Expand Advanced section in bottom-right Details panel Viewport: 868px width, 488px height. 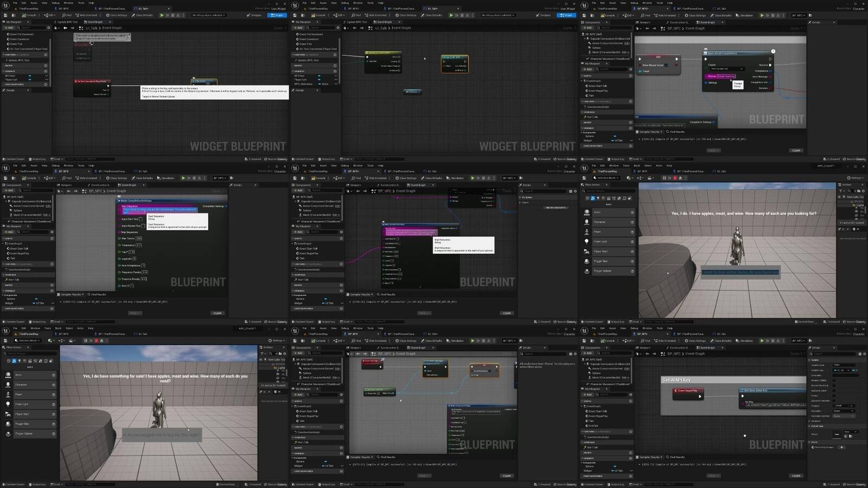pyautogui.click(x=809, y=421)
